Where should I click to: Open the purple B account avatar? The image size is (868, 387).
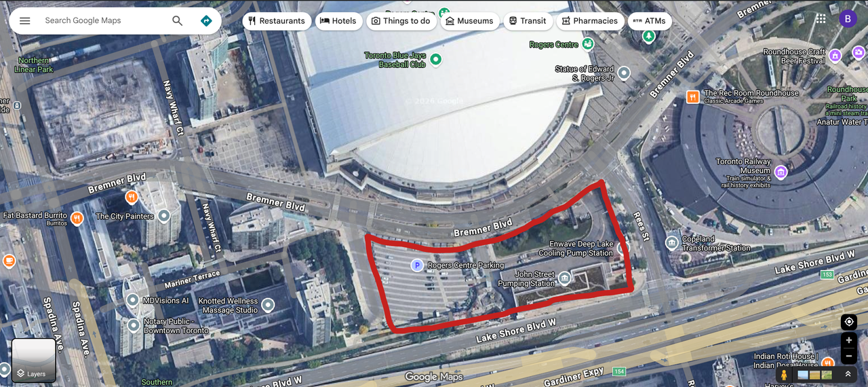[x=847, y=18]
